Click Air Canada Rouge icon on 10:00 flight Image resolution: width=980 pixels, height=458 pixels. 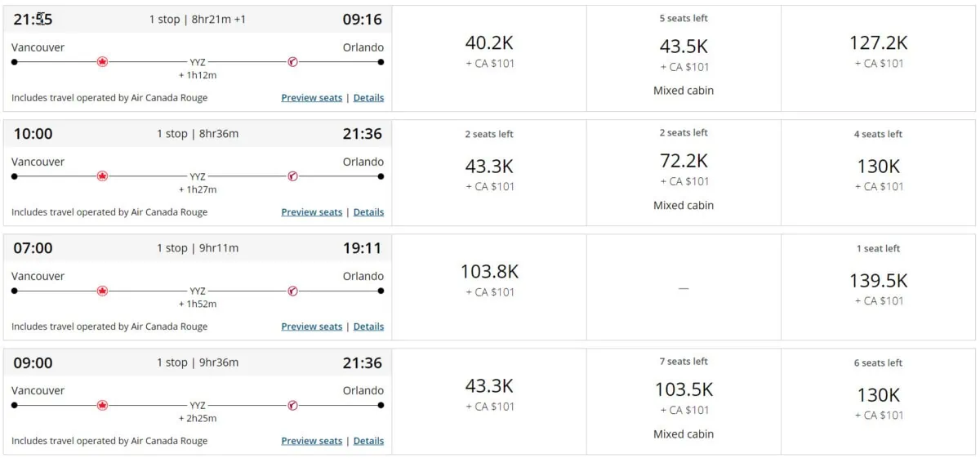point(292,176)
